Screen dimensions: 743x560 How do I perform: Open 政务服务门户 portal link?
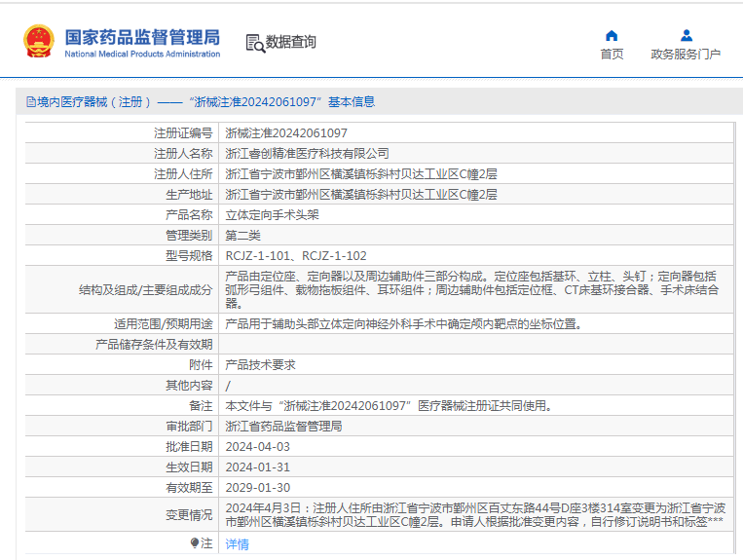[x=686, y=54]
